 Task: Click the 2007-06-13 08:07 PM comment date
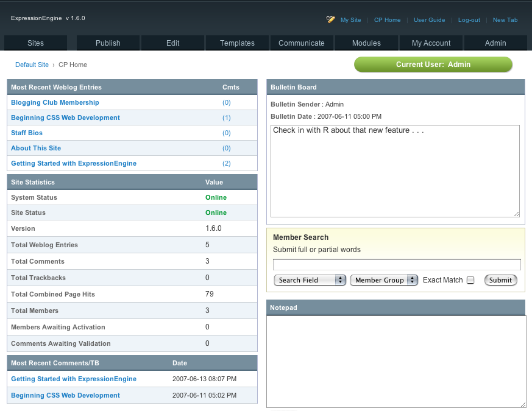(204, 379)
